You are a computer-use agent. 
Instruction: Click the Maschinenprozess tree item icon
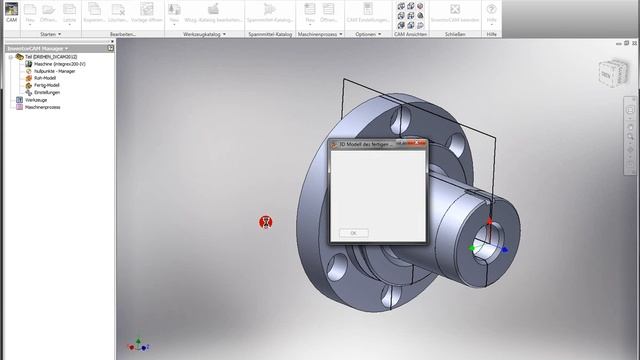(19, 107)
